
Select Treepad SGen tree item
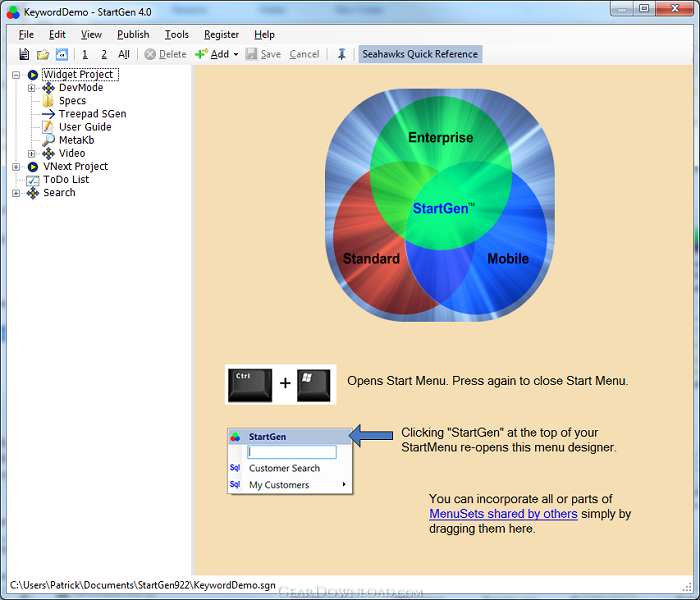(92, 114)
